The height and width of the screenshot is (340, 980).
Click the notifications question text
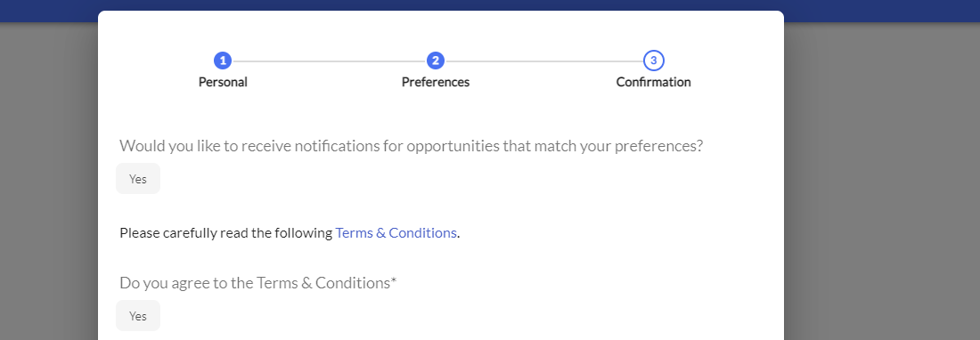click(x=412, y=146)
